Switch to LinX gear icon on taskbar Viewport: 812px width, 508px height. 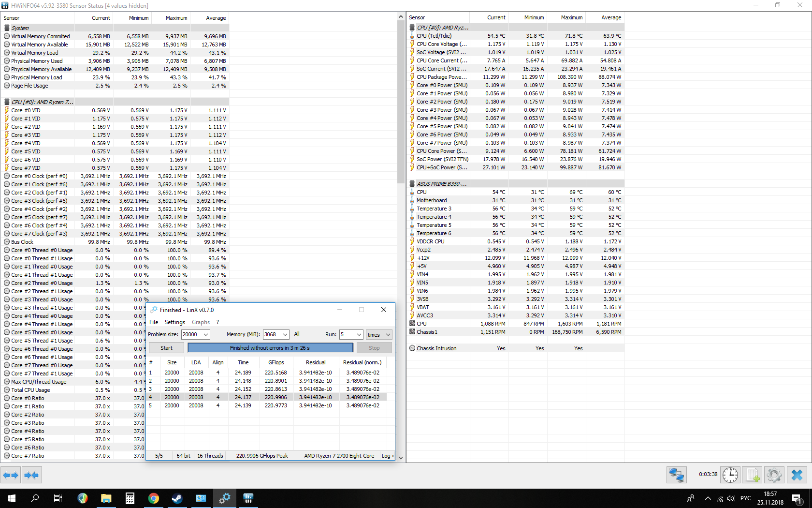point(225,498)
